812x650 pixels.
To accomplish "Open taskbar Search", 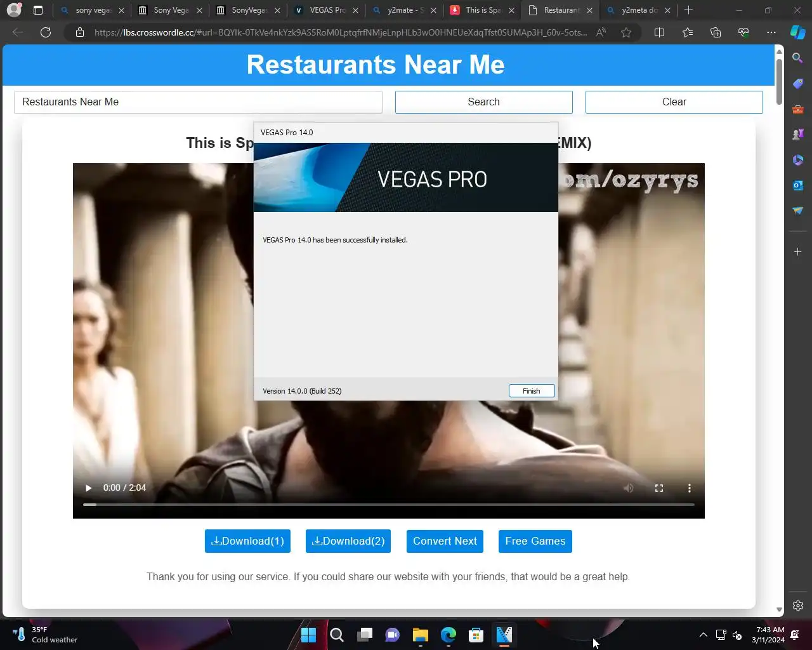I will point(337,635).
